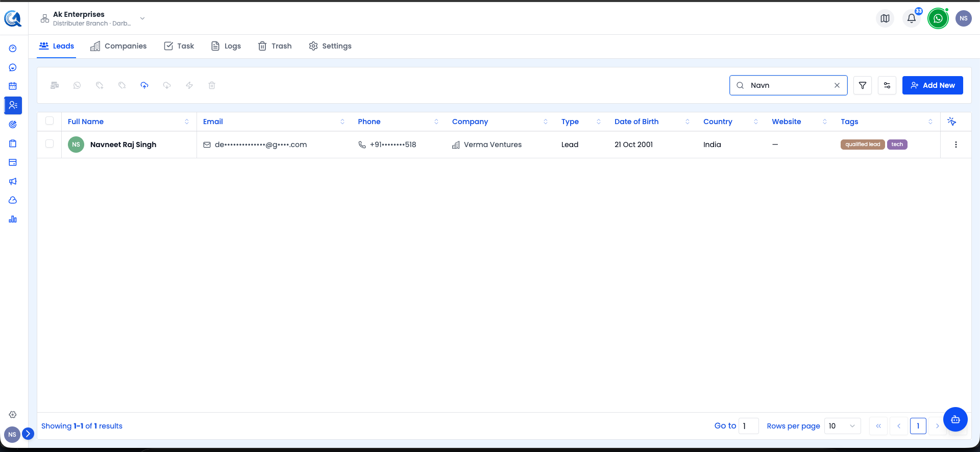The width and height of the screenshot is (980, 452).
Task: Click the cloud upload import icon
Action: coord(144,85)
